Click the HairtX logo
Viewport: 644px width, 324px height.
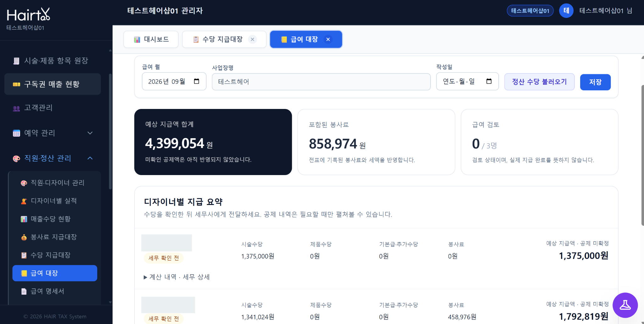click(x=28, y=14)
